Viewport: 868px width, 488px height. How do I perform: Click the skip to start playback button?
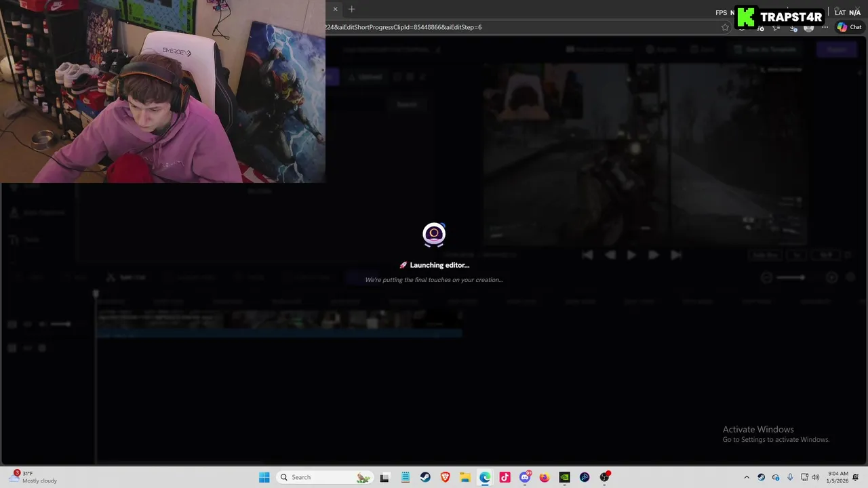click(x=587, y=255)
